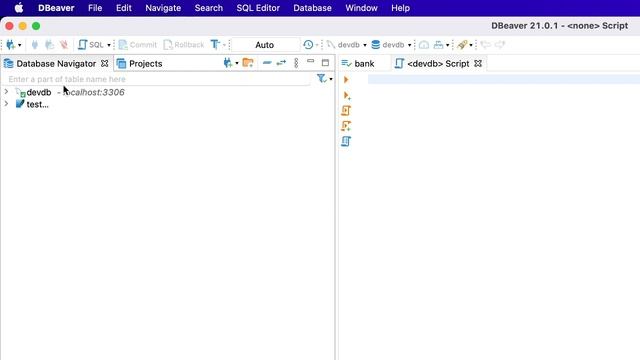Open the SQL Editor menu

[258, 8]
